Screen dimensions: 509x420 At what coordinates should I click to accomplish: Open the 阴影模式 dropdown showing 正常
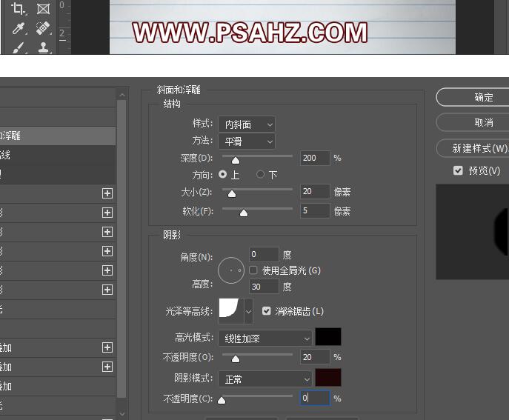(x=265, y=379)
